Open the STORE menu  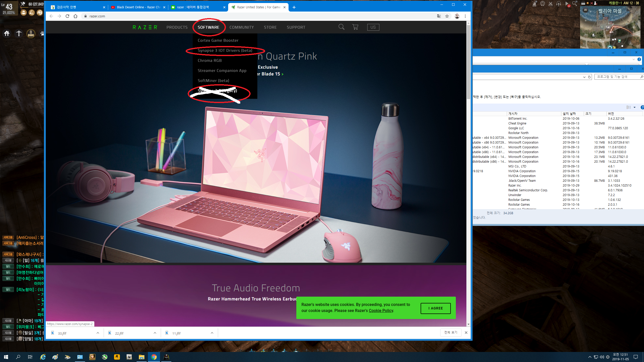tap(270, 27)
